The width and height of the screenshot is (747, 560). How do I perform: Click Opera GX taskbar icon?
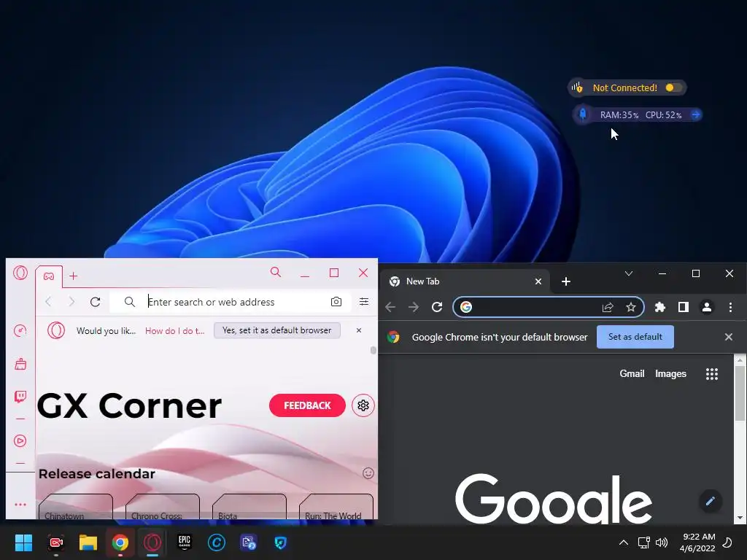(x=152, y=542)
